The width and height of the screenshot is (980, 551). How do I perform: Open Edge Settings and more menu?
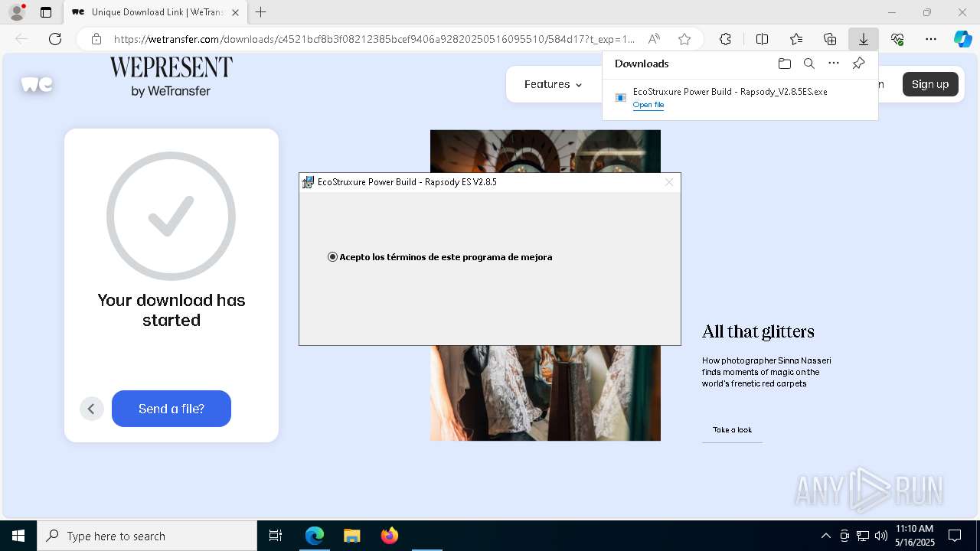(x=931, y=39)
